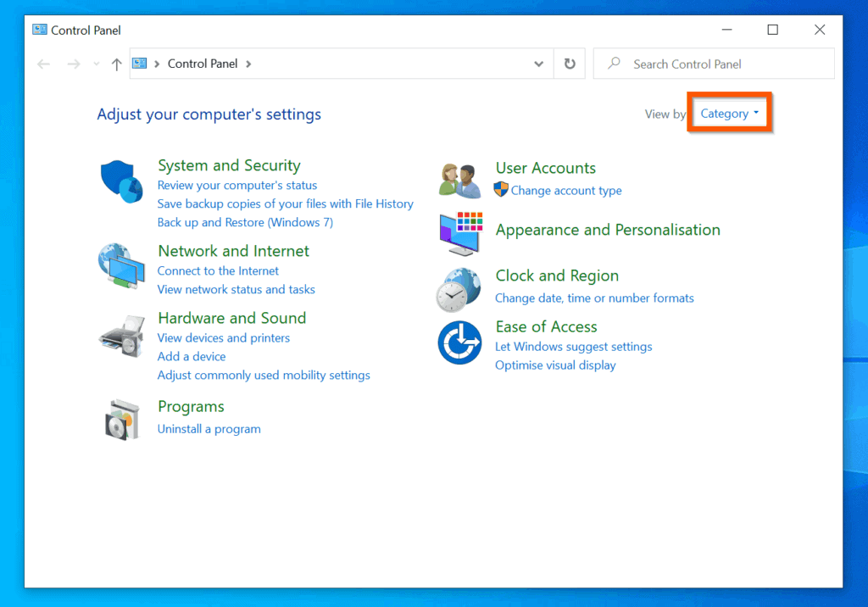868x607 pixels.
Task: Click Control Panel in the address breadcrumb
Action: point(203,64)
